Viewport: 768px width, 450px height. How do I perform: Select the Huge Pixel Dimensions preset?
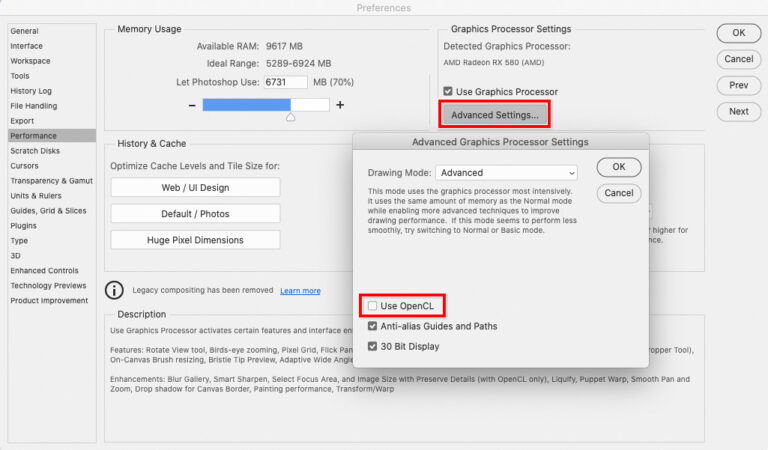click(x=195, y=240)
